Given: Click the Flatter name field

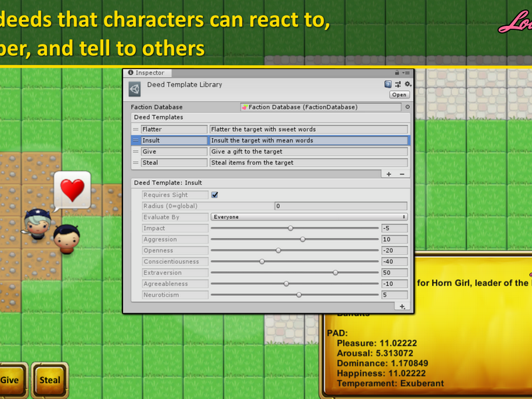Looking at the screenshot, I should (174, 129).
